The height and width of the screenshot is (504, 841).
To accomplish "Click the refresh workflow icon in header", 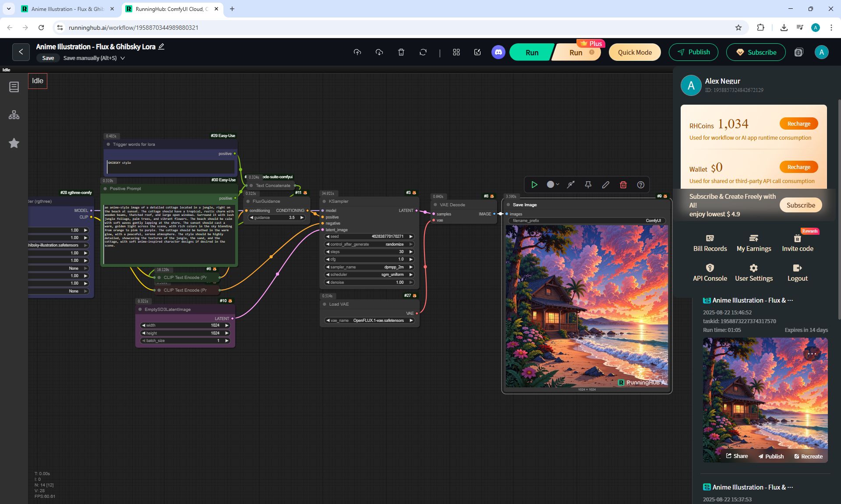I will (423, 52).
